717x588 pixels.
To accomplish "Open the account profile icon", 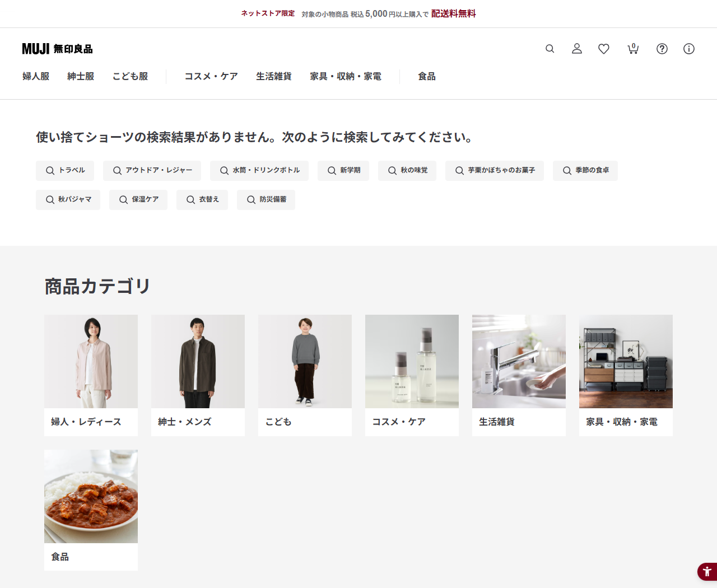I will click(577, 49).
